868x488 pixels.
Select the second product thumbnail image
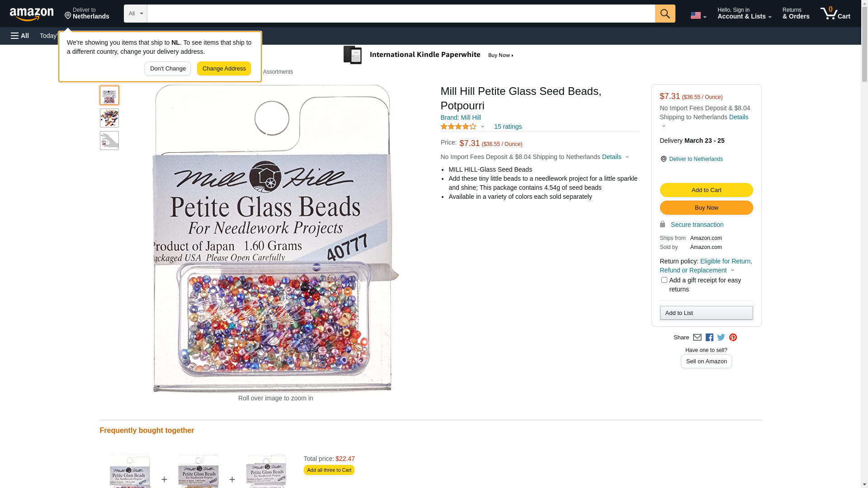tap(109, 118)
